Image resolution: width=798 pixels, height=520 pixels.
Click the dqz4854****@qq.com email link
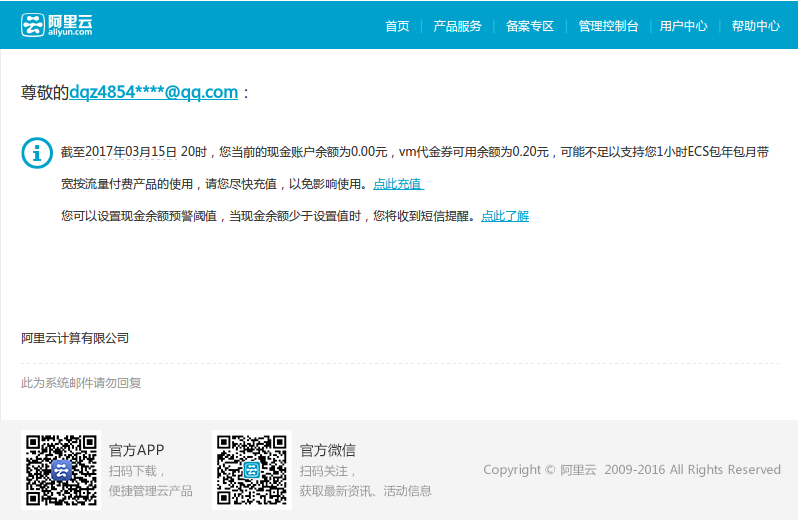click(x=153, y=92)
